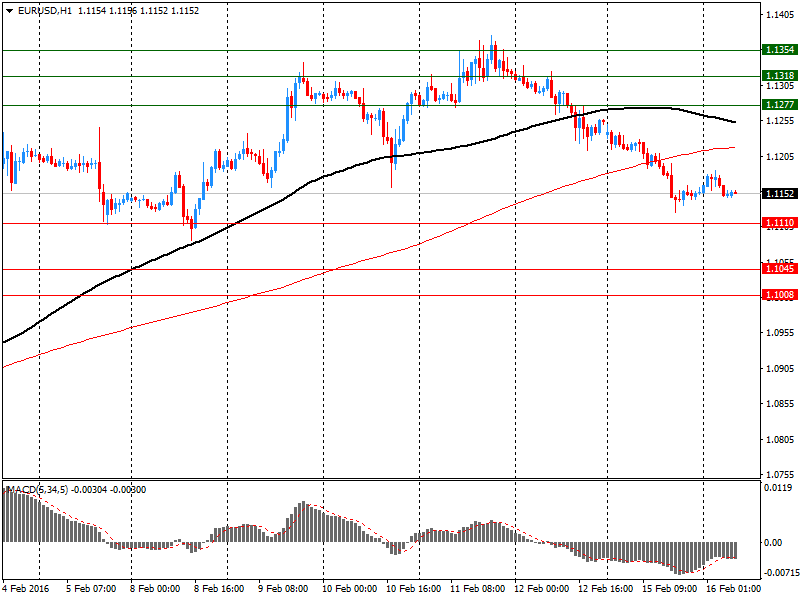Click the EURUSD,H1 chart title text
Screen dimensions: 800x600
tap(45, 11)
